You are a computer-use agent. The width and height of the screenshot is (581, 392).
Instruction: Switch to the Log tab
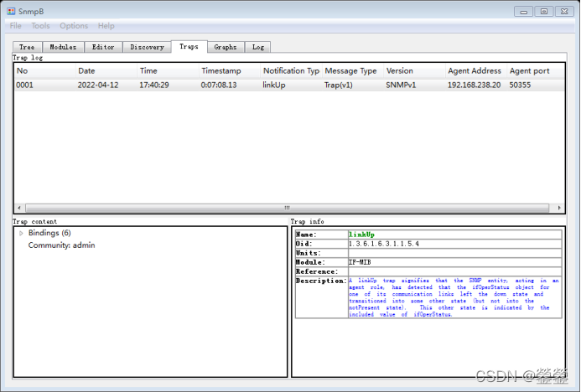tap(258, 47)
